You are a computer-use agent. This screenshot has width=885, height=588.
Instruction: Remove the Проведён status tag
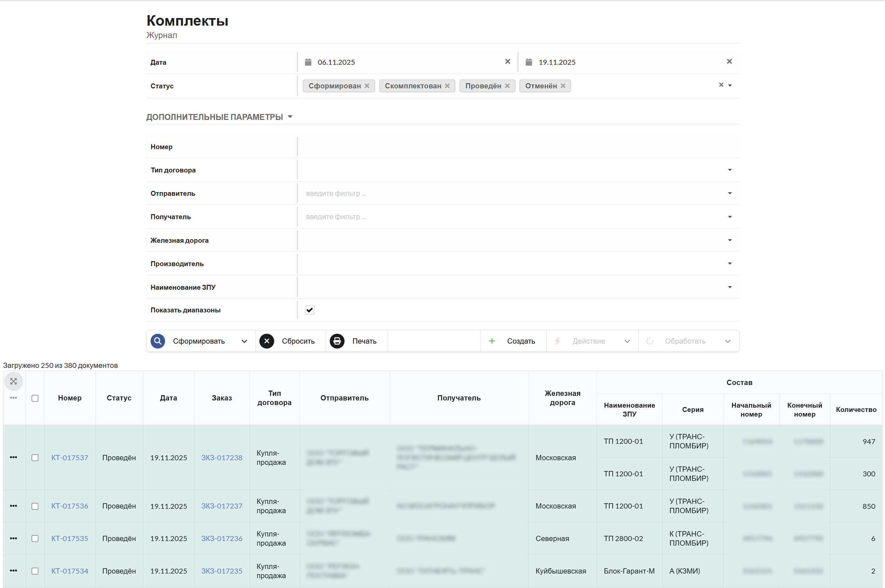[507, 86]
